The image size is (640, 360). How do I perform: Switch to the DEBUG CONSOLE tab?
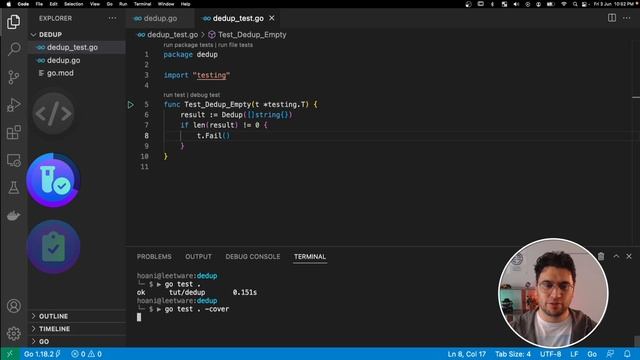coord(253,257)
